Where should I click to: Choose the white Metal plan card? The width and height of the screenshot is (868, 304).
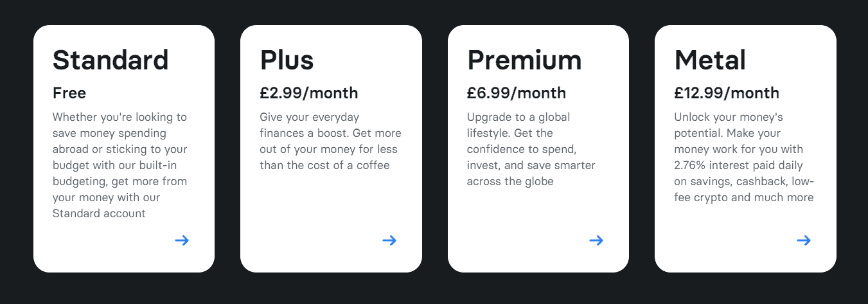point(745,148)
